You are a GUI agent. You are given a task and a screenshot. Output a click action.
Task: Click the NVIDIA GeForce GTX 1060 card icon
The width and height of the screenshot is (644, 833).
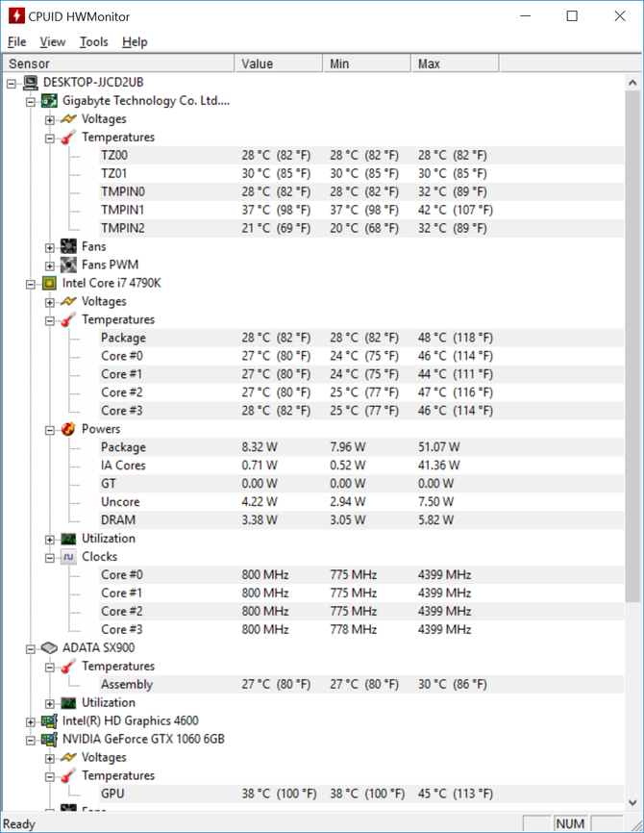tap(49, 739)
